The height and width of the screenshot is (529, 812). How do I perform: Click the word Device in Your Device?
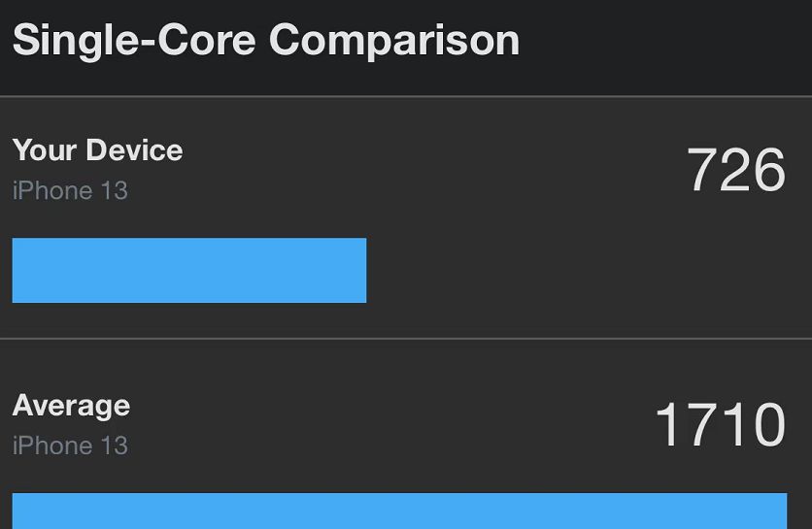point(135,150)
